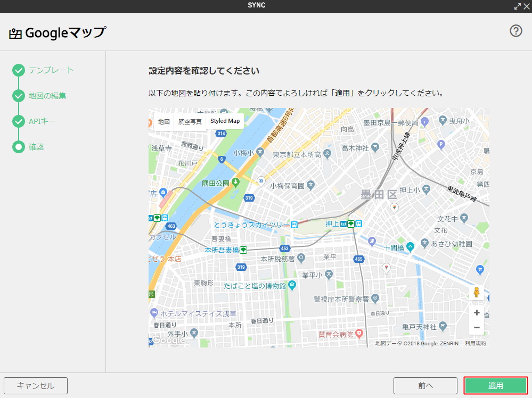Select the Styled Map tab
Screen dimensions: 532x398
[225, 121]
